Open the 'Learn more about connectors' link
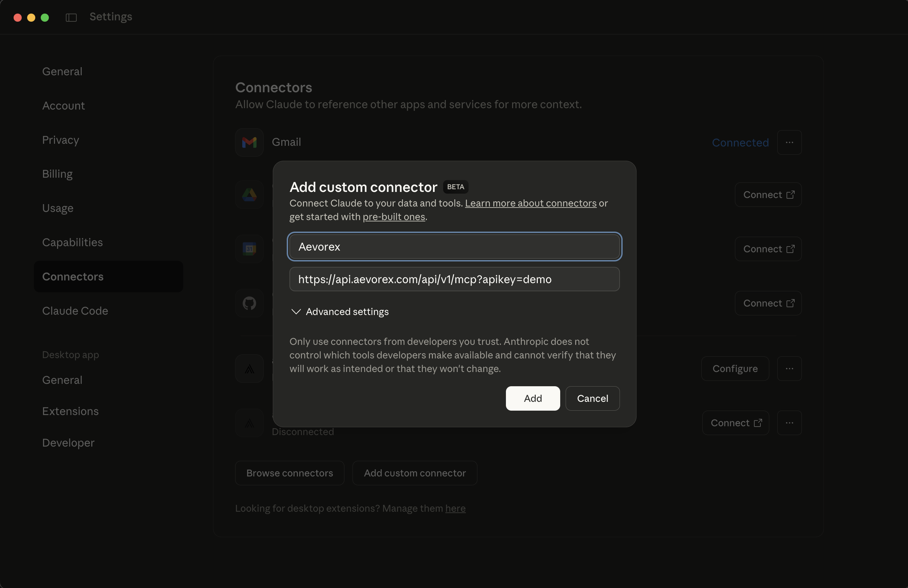 tap(530, 203)
